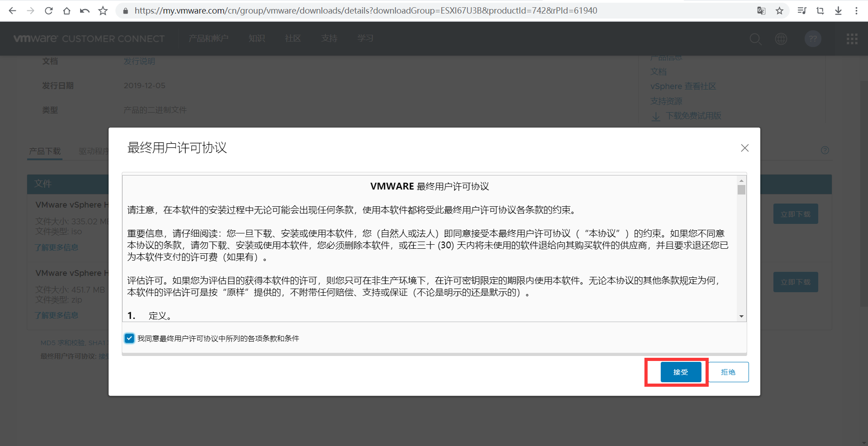
Task: Open the 知识 menu
Action: [x=257, y=38]
